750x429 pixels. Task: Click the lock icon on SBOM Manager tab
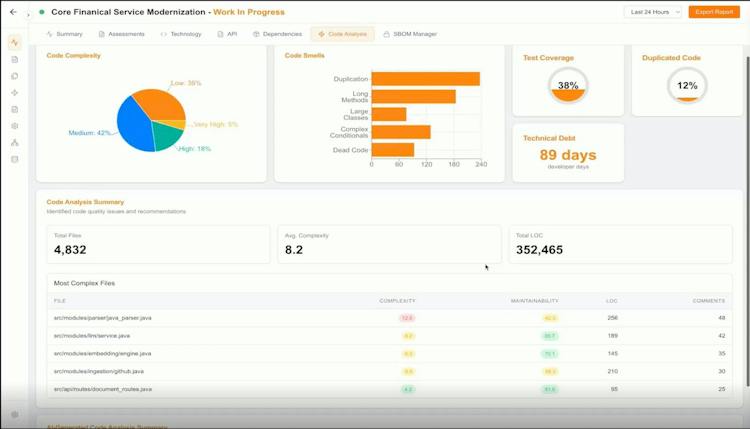click(x=386, y=34)
